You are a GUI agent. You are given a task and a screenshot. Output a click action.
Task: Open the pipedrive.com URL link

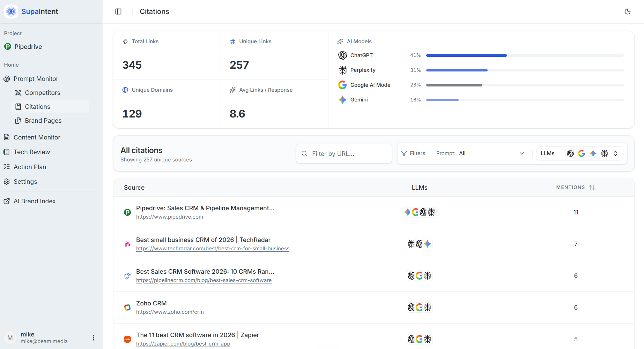170,217
